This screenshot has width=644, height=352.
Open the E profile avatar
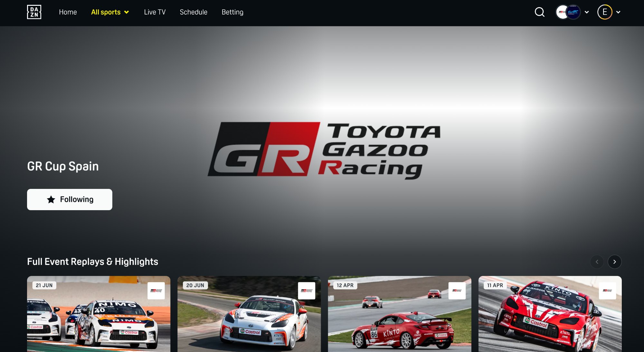coord(605,12)
